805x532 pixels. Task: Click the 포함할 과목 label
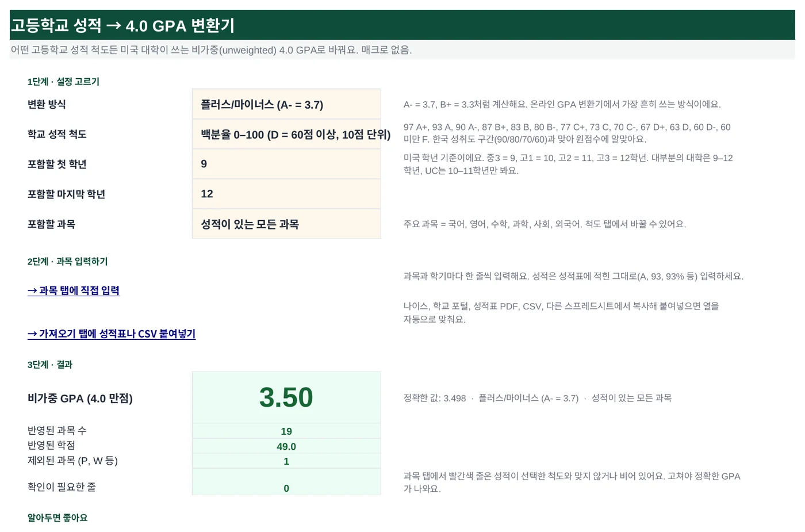point(51,224)
